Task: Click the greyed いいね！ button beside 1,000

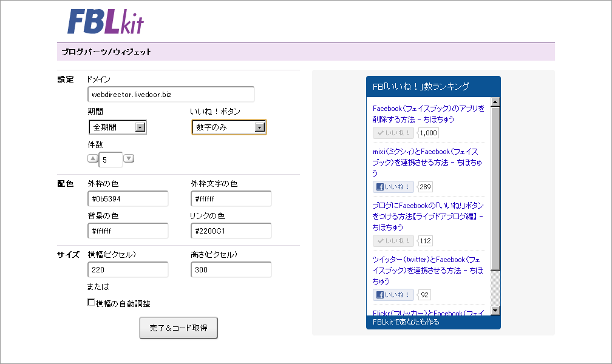Action: click(393, 133)
